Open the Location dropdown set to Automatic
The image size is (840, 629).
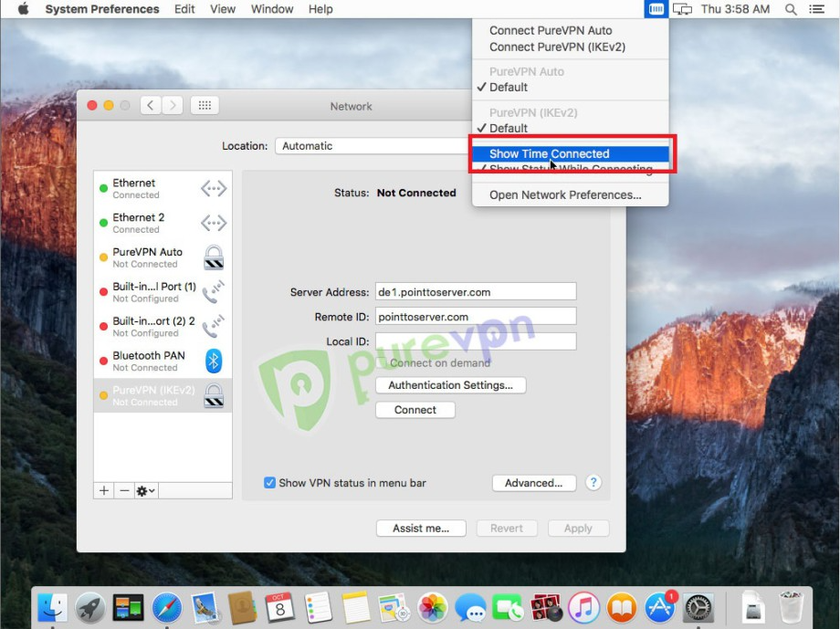[x=373, y=146]
